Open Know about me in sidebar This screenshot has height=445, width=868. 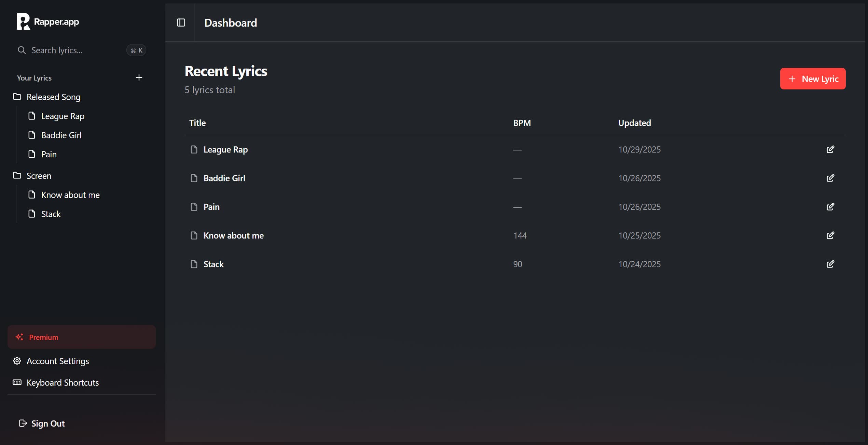coord(70,195)
